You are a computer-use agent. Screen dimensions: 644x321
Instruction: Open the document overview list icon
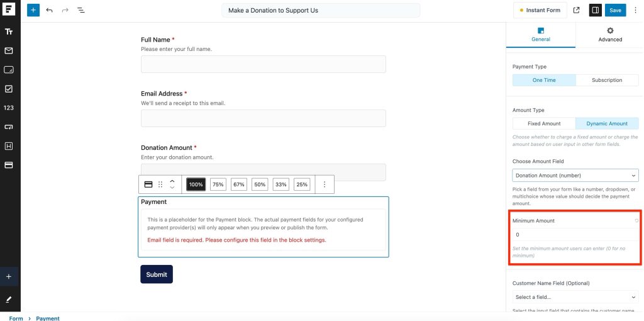coord(81,11)
